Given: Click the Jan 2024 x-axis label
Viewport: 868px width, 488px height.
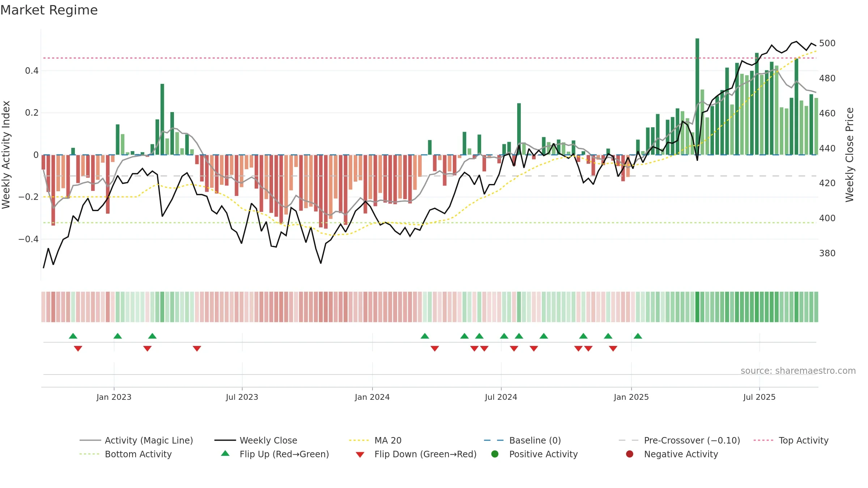Looking at the screenshot, I should point(372,397).
